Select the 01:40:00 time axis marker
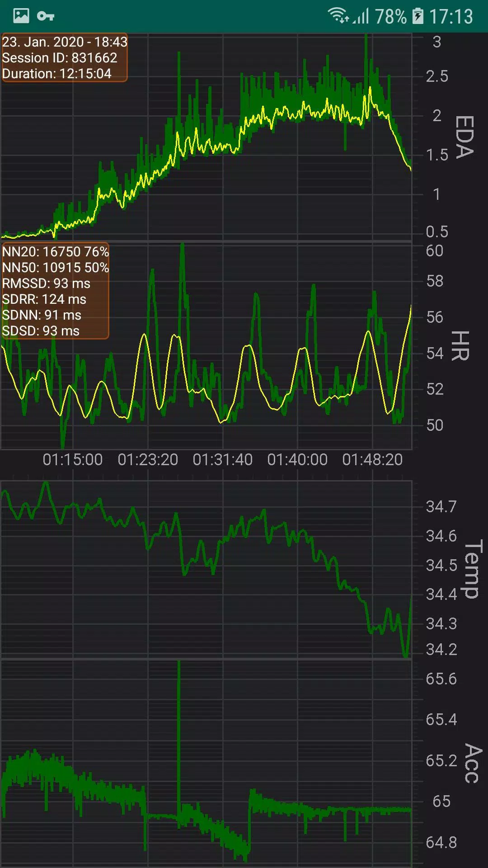This screenshot has height=868, width=488. (x=297, y=460)
